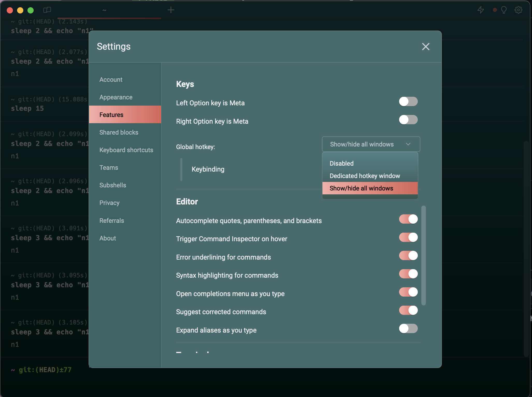
Task: Open the Keyboard shortcuts section
Action: click(126, 150)
